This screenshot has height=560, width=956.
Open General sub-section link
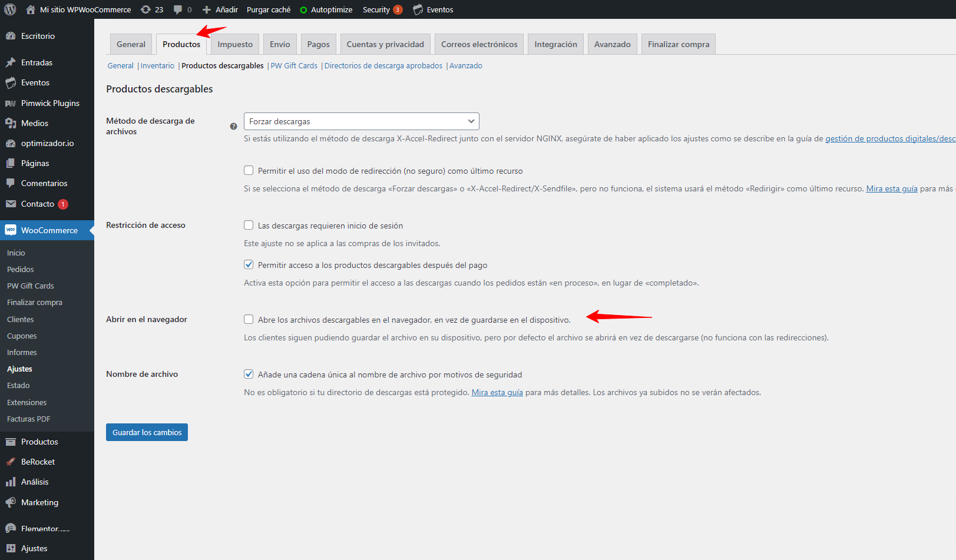pos(120,66)
